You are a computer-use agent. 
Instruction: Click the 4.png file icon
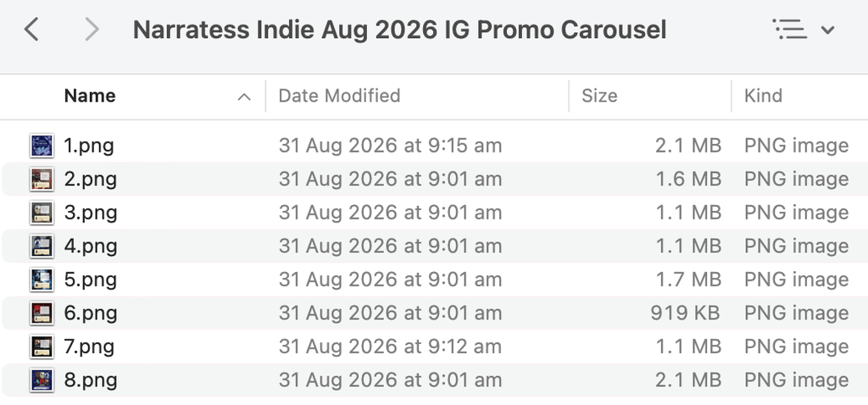(42, 247)
